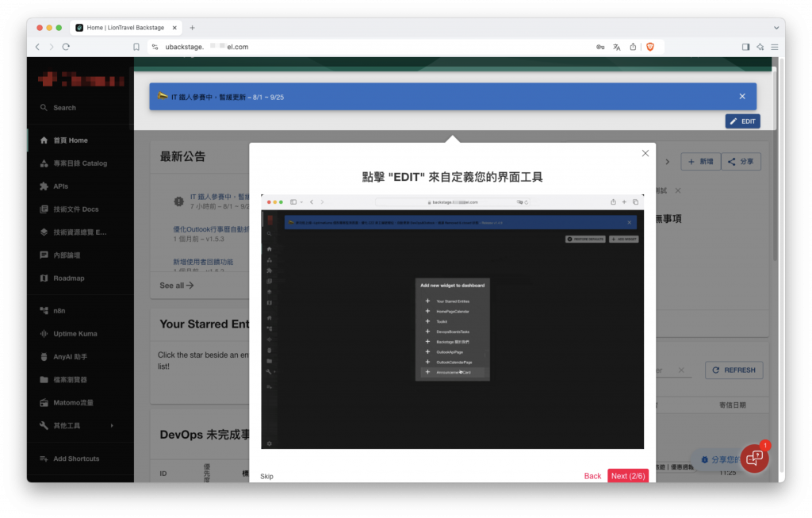Image resolution: width=812 pixels, height=518 pixels.
Task: Click the 新增 add button
Action: pyautogui.click(x=700, y=162)
